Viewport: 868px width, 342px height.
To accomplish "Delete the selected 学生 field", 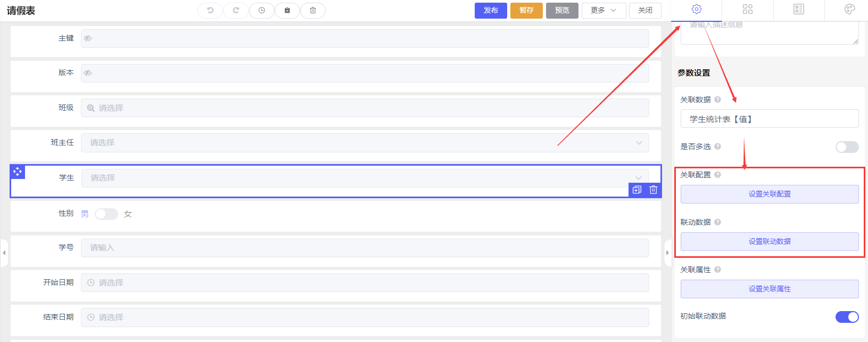I will (x=654, y=190).
